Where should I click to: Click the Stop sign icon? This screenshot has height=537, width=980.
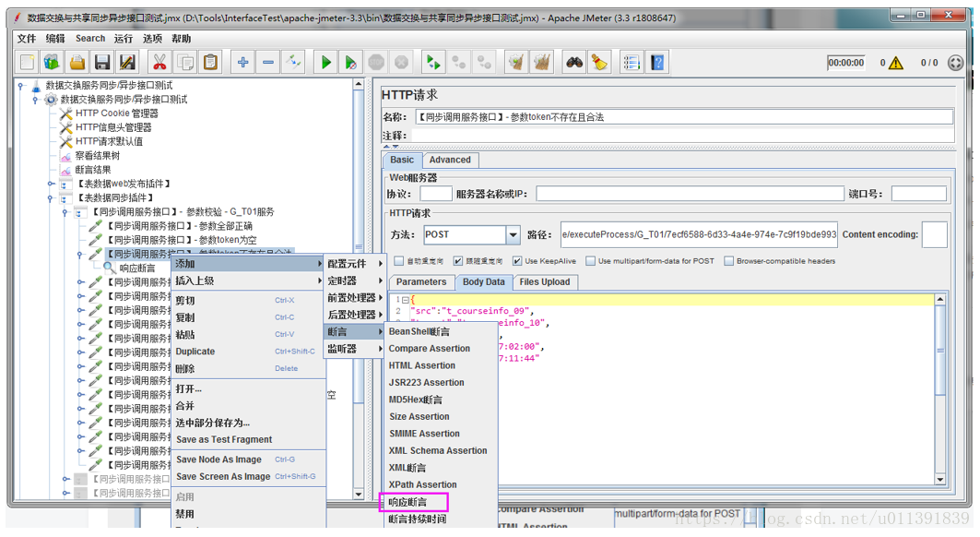(376, 63)
